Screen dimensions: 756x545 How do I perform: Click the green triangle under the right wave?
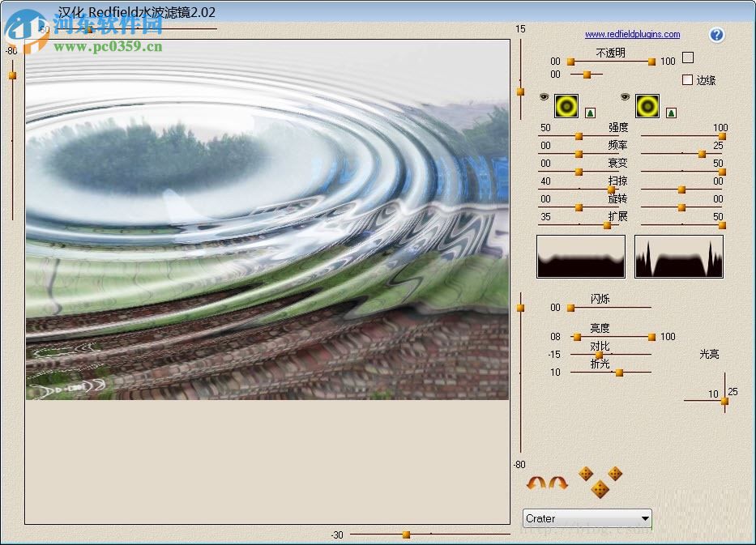click(671, 114)
